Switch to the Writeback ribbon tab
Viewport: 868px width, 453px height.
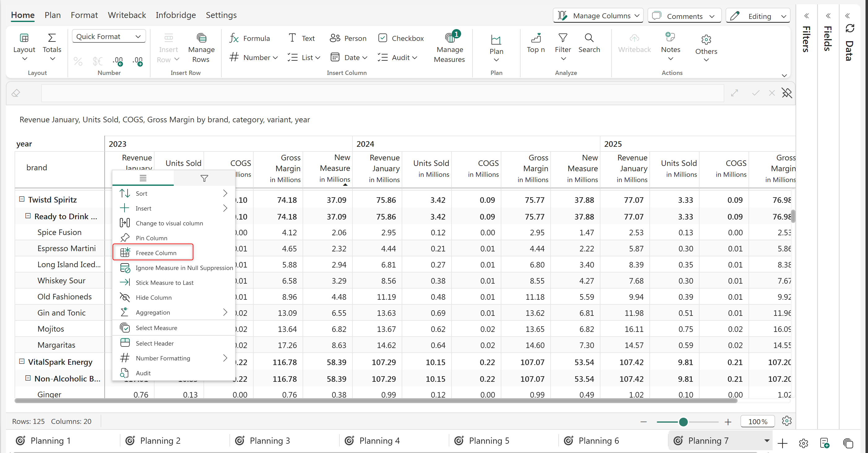pos(127,15)
